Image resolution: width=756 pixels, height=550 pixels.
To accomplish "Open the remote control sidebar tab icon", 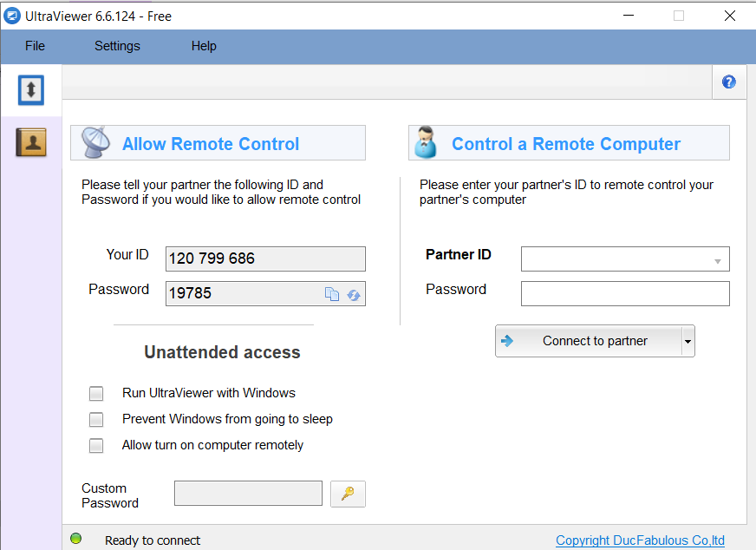I will tap(31, 90).
